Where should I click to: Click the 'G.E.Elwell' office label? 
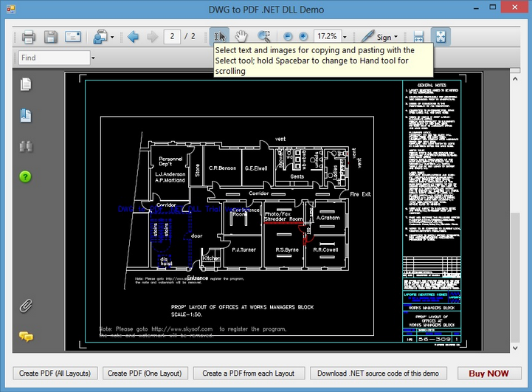[x=256, y=168]
